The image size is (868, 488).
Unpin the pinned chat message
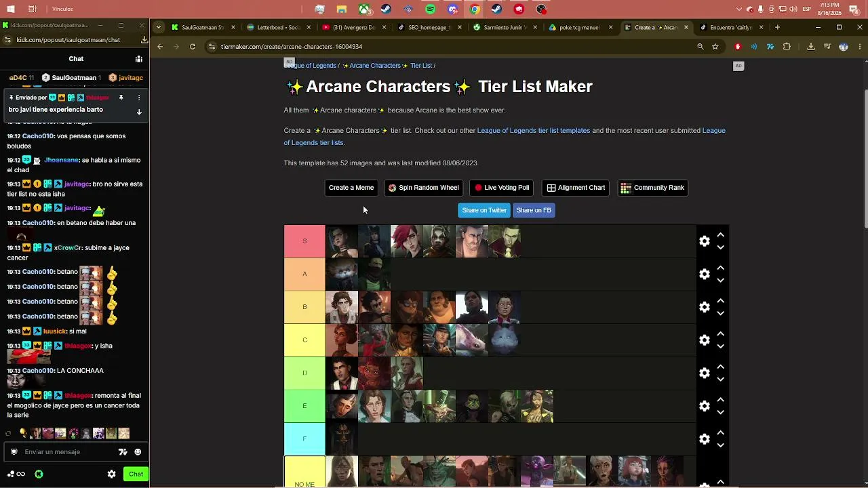coord(121,98)
